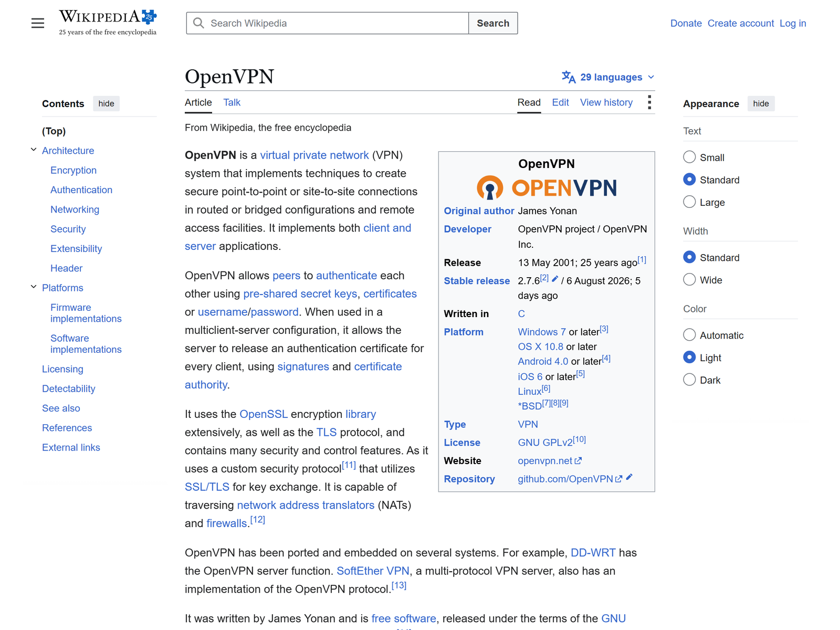Open the Windows 7 platform link
This screenshot has width=840, height=630.
542,332
